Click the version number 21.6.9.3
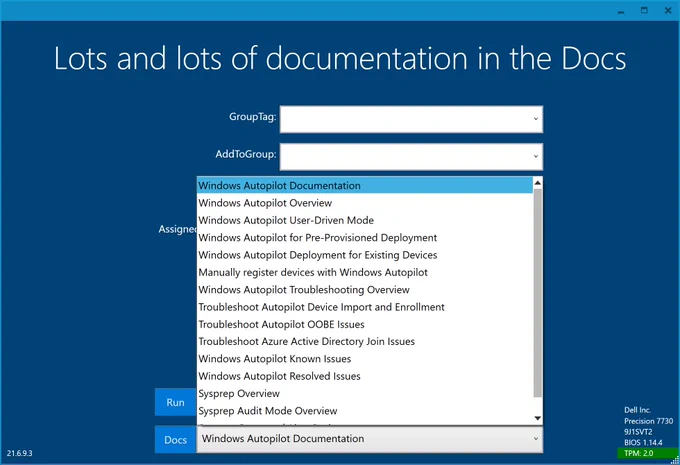 [20, 453]
